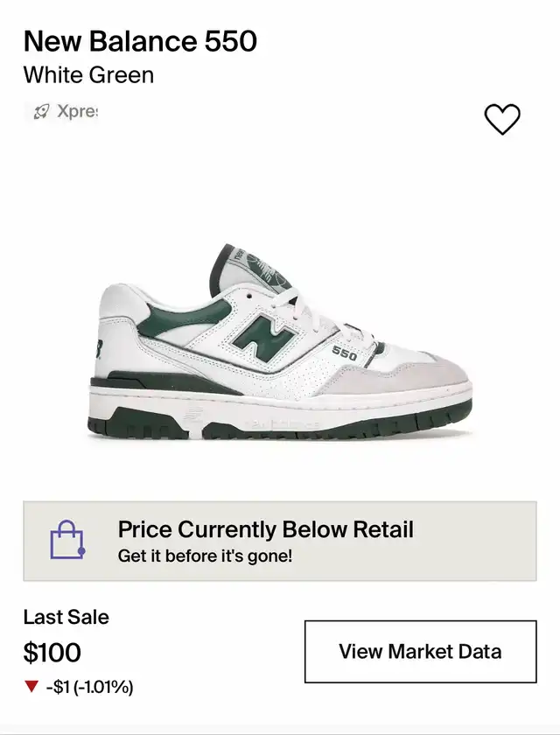The width and height of the screenshot is (560, 735).
Task: Click the Price Currently Below Retail heading
Action: tap(265, 529)
